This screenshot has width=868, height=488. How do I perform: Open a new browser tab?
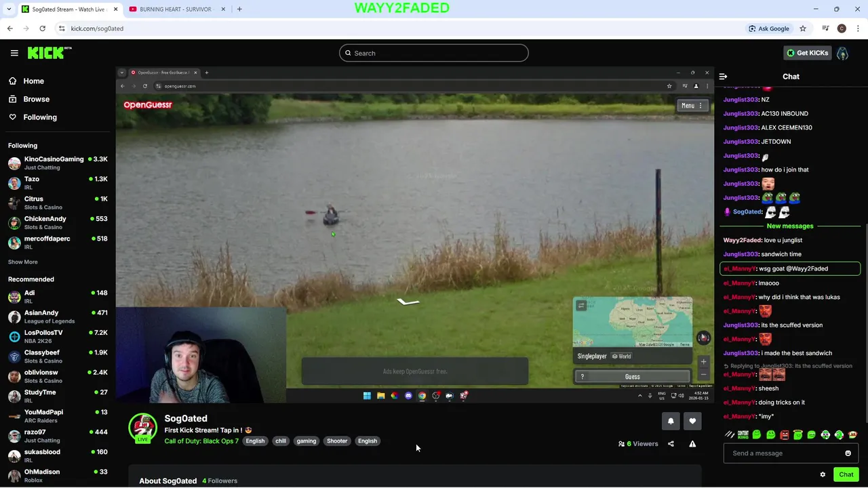(239, 9)
